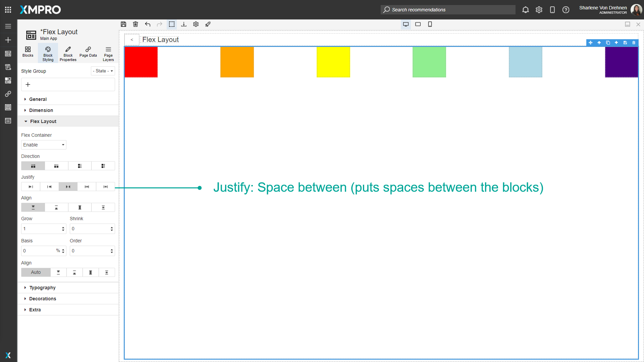644x362 pixels.
Task: Duplicate the selected block
Action: pos(608,43)
